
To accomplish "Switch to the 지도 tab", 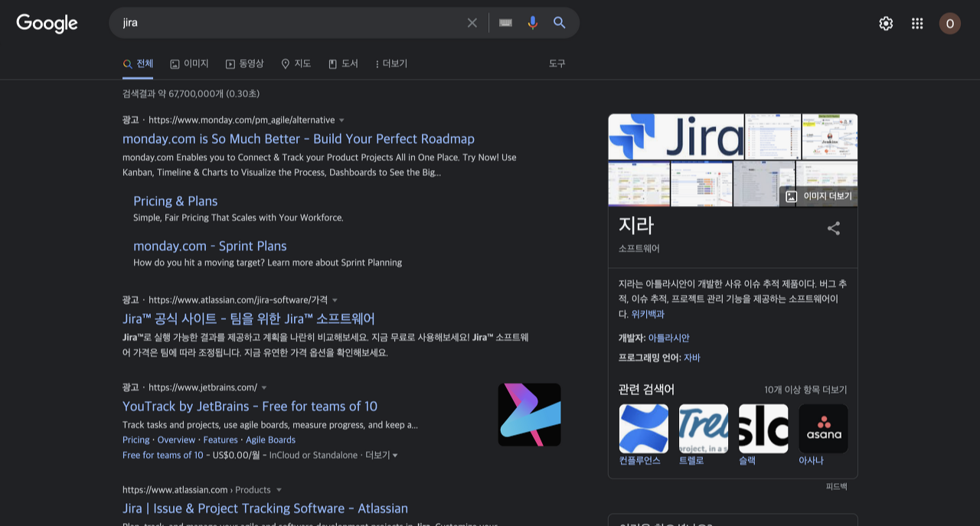I will [x=296, y=64].
